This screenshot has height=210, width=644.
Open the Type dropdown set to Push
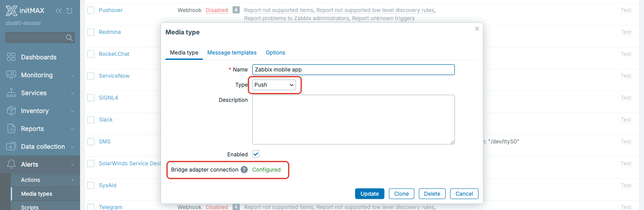(x=274, y=84)
